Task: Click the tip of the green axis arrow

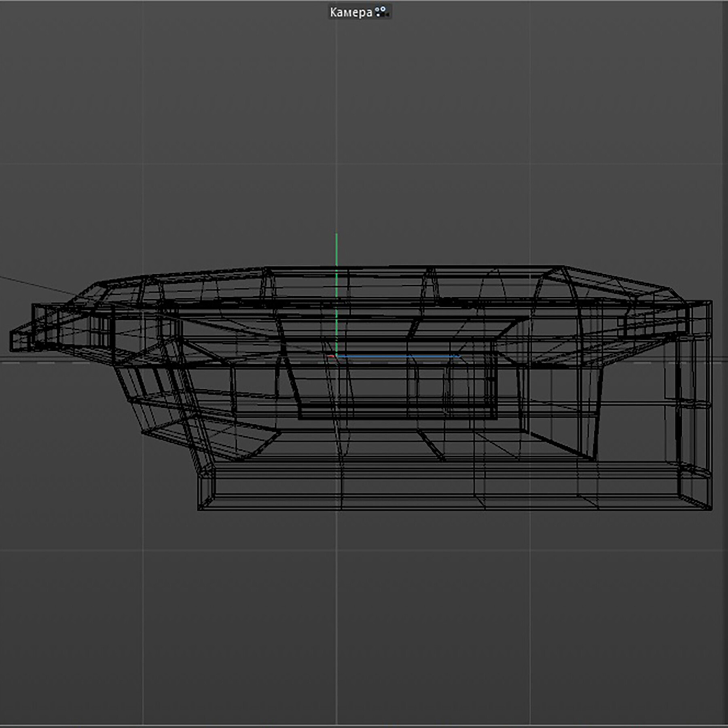Action: pyautogui.click(x=336, y=235)
